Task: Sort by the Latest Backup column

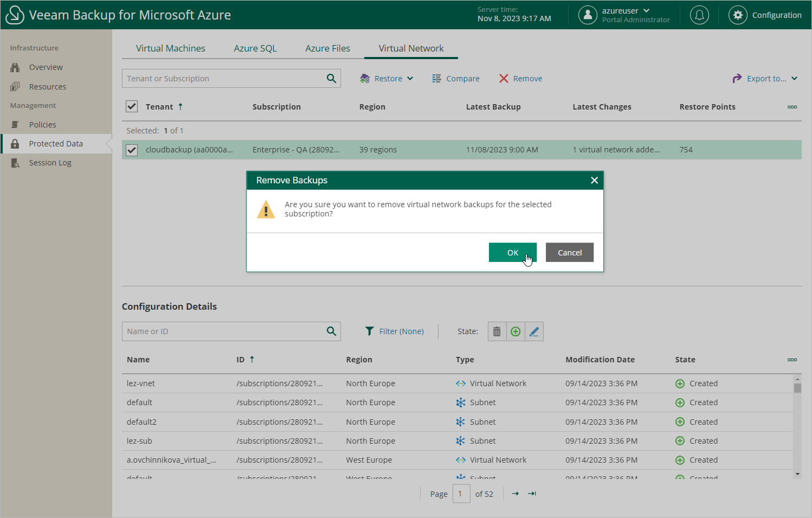Action: pyautogui.click(x=493, y=107)
